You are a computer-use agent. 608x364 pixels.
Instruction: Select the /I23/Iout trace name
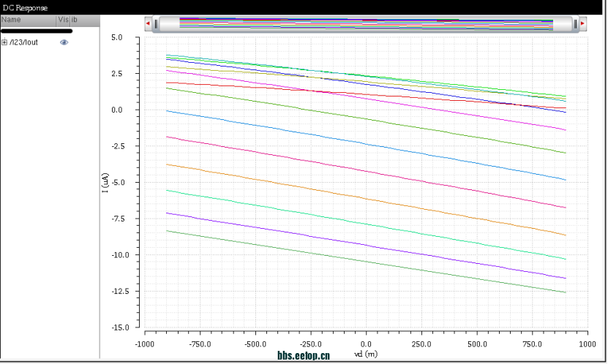(x=23, y=42)
